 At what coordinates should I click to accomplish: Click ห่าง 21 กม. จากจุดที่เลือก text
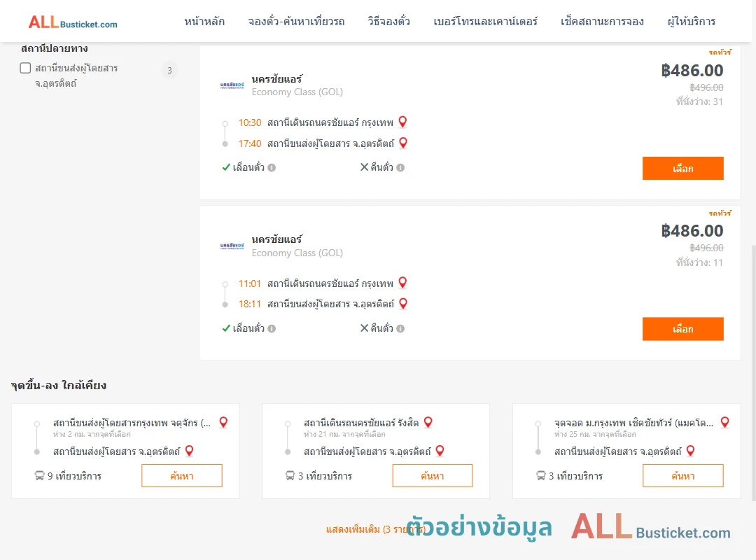[344, 434]
